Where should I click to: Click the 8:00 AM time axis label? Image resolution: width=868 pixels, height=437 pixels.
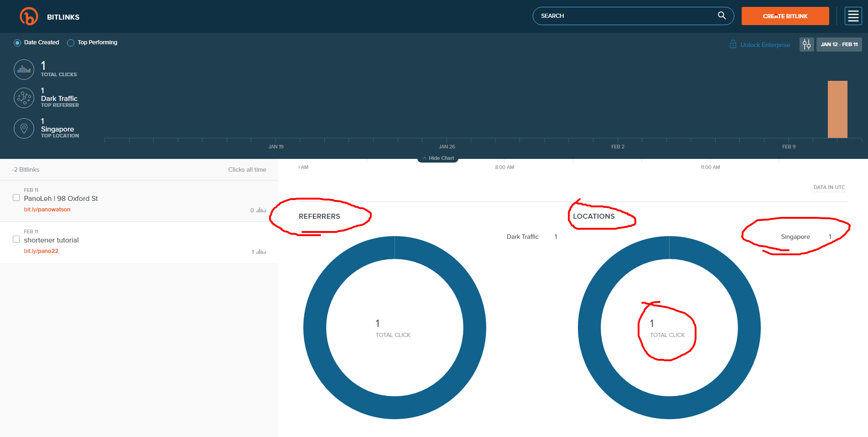point(504,167)
